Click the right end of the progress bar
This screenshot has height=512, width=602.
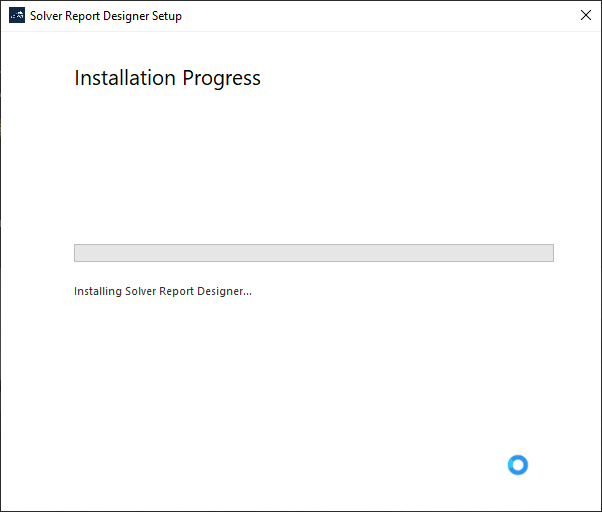(549, 253)
